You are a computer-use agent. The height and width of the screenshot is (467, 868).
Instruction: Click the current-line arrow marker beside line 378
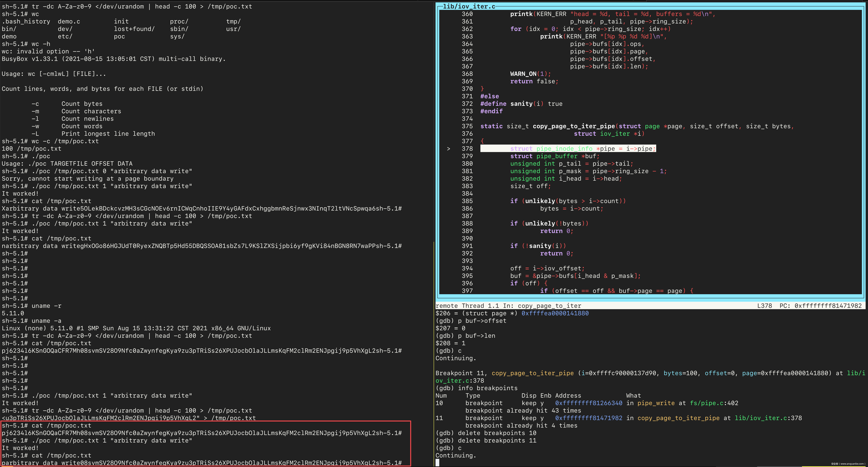click(448, 149)
